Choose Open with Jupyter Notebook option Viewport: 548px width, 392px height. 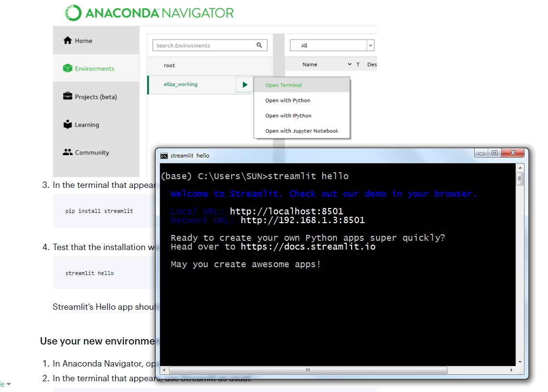(x=302, y=131)
